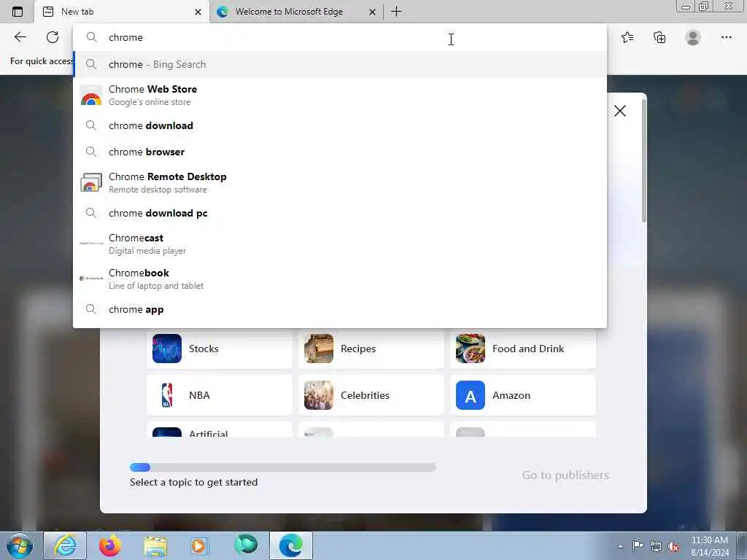Select the NBA topic card
Image resolution: width=747 pixels, height=560 pixels.
point(220,395)
